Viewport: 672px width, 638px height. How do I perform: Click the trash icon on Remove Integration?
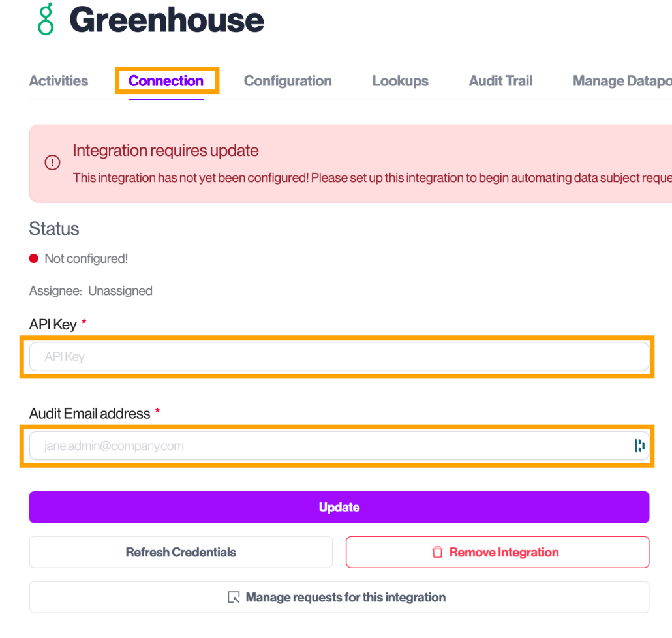[437, 552]
